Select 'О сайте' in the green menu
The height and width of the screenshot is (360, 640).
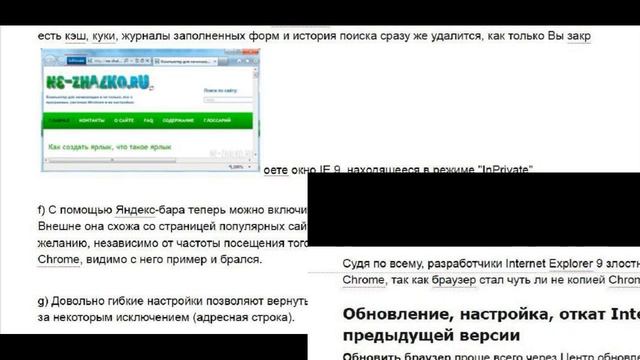124,120
